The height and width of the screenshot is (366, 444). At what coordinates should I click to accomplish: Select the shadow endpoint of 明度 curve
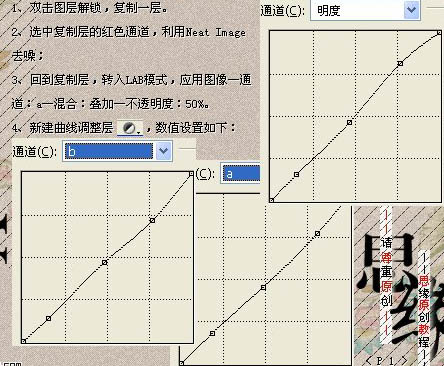click(272, 200)
